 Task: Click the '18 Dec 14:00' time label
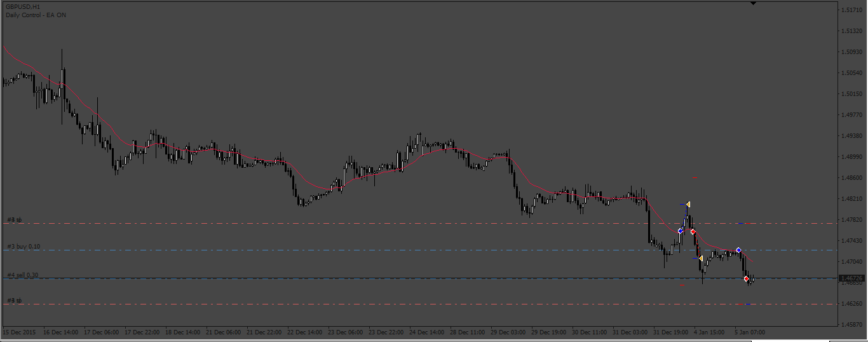183,332
